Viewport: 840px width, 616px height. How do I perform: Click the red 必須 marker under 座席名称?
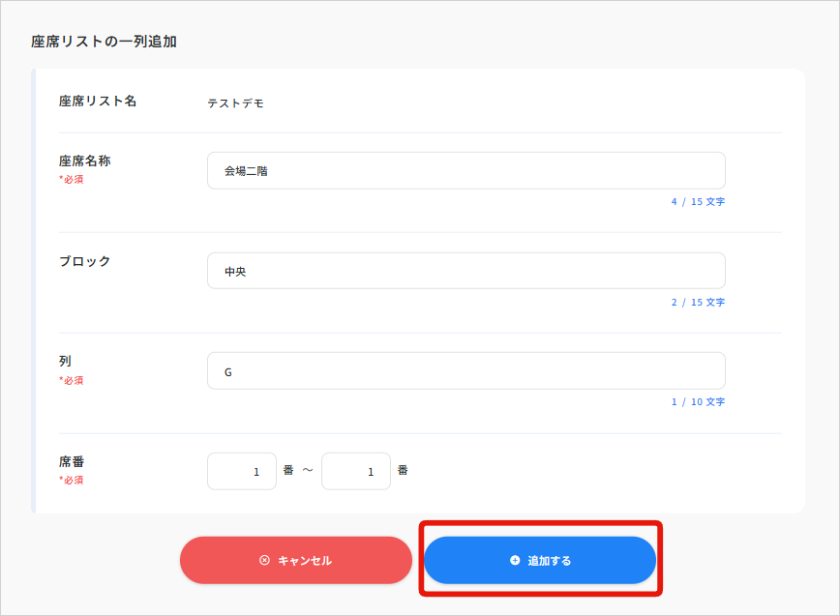72,179
